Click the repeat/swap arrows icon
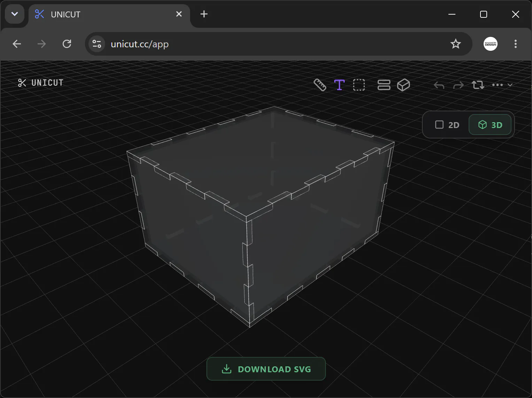 coord(478,85)
